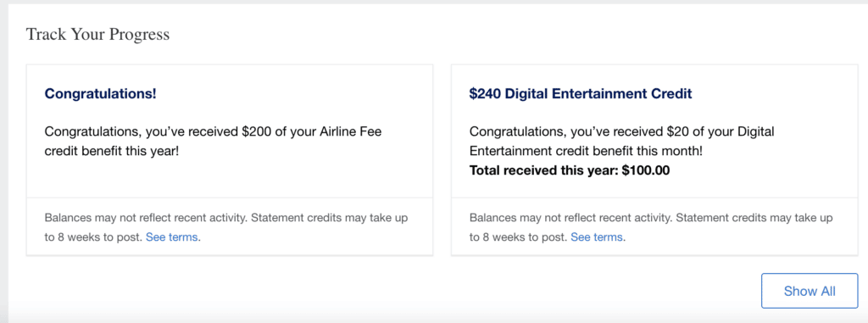Click the Total received this year line
868x323 pixels.
coord(569,170)
